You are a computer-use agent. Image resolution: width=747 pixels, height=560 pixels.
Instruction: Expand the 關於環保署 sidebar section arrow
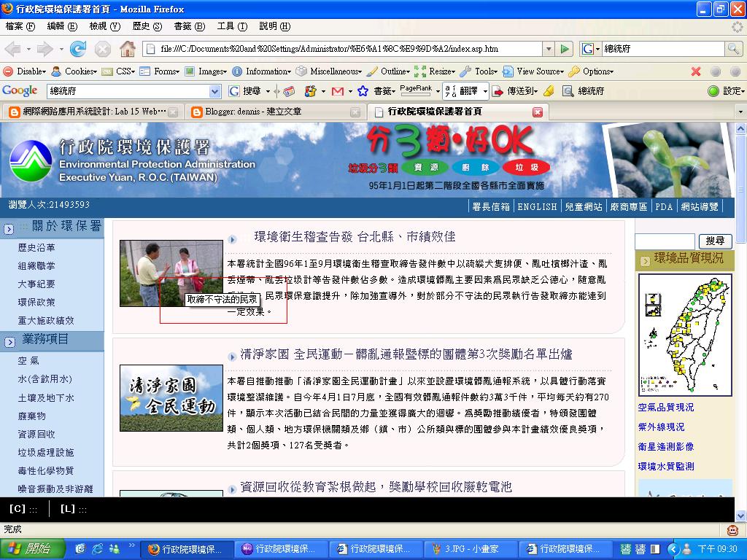click(x=9, y=230)
